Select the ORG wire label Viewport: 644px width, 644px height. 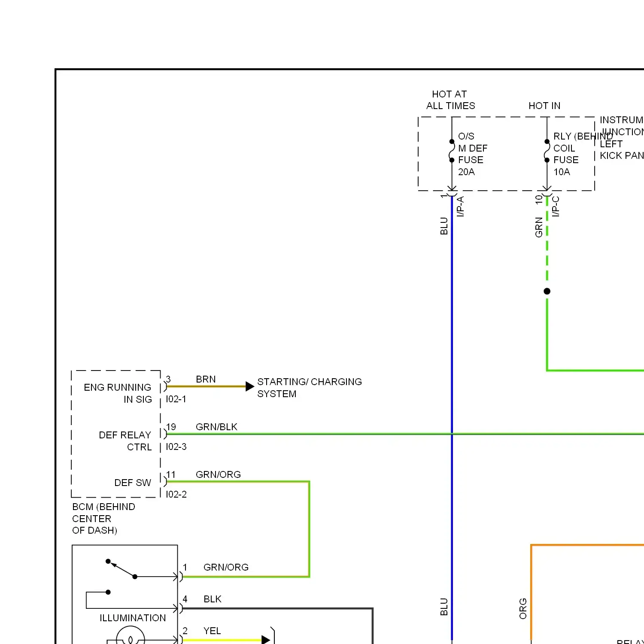[x=523, y=609]
